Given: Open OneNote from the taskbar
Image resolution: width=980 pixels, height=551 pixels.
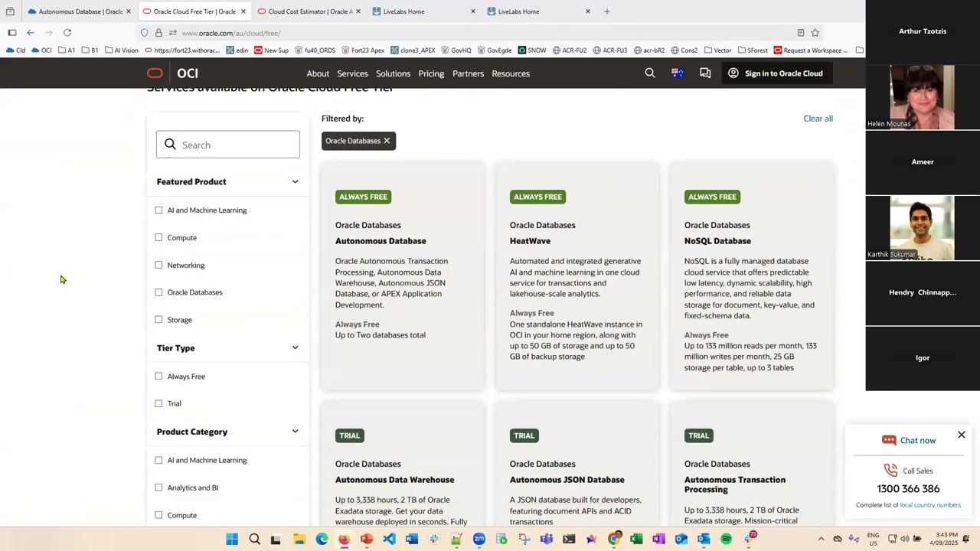Looking at the screenshot, I should tap(658, 540).
